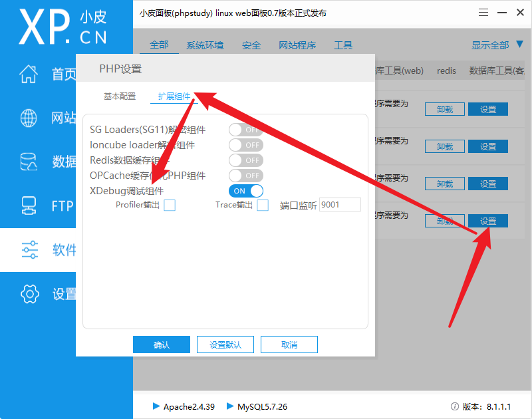
Task: Check the Trace输出 checkbox
Action: click(x=263, y=206)
